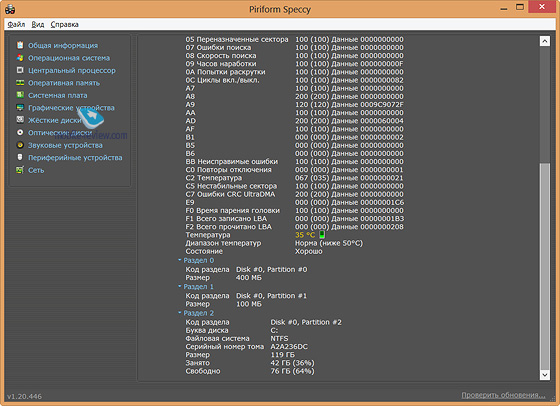Open the Общая информация summary icon

[20, 45]
